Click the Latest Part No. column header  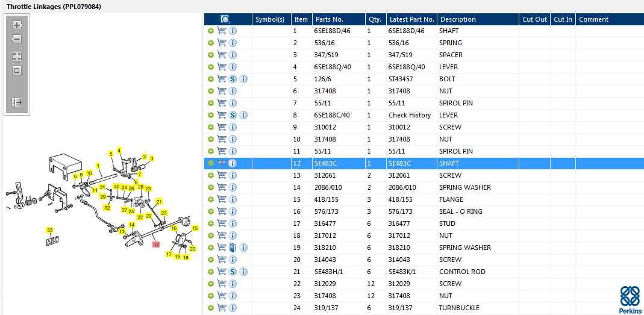click(411, 19)
